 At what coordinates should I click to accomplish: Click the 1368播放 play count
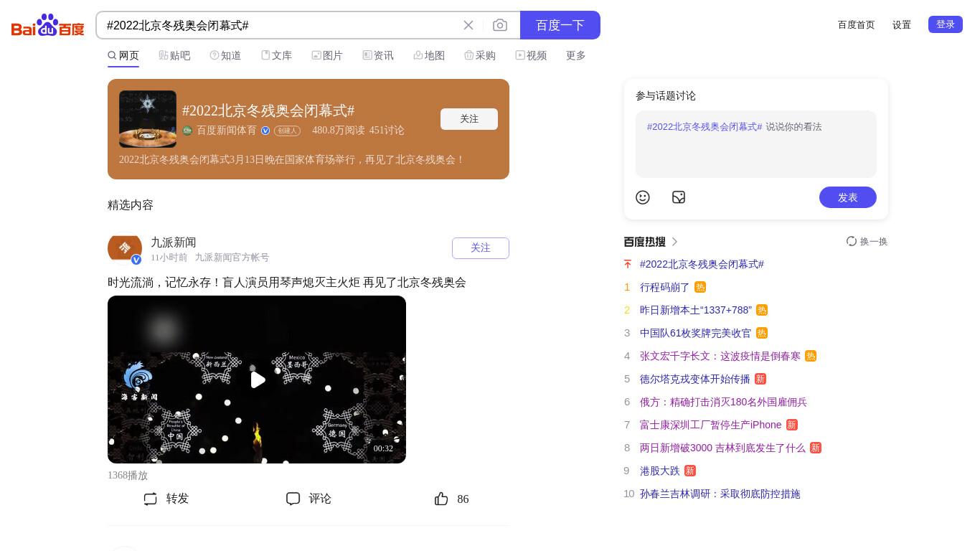point(128,476)
